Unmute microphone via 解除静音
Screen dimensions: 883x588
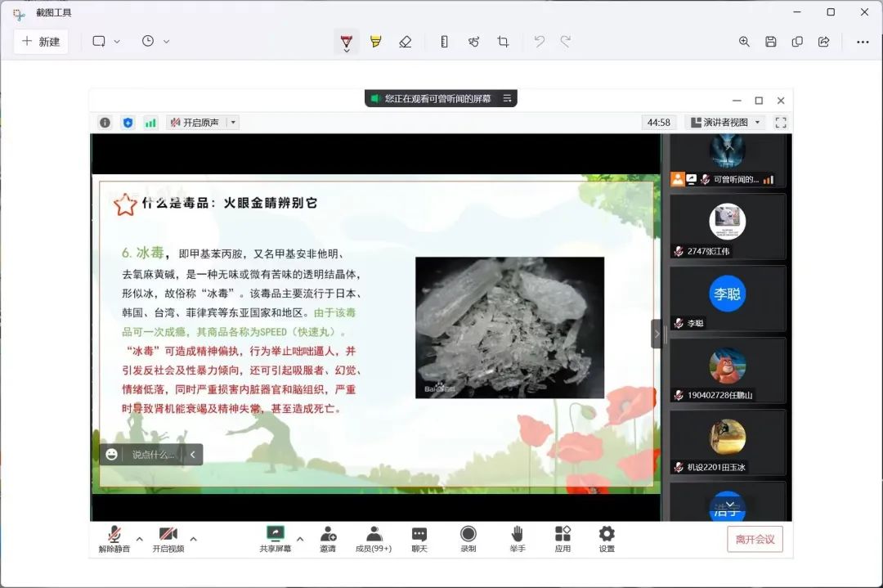[x=114, y=539]
